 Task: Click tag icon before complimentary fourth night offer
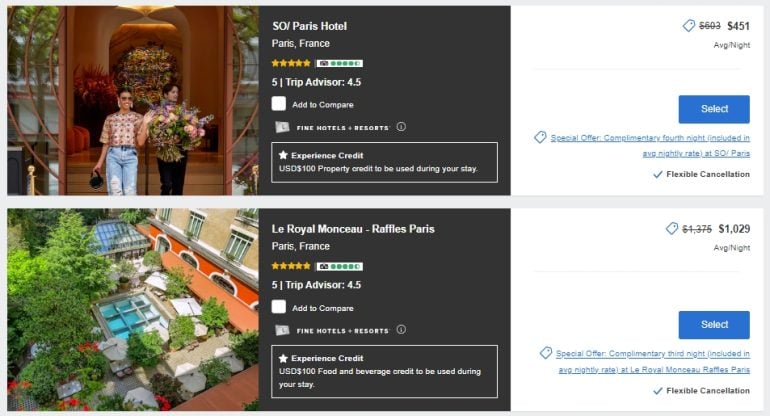point(540,137)
